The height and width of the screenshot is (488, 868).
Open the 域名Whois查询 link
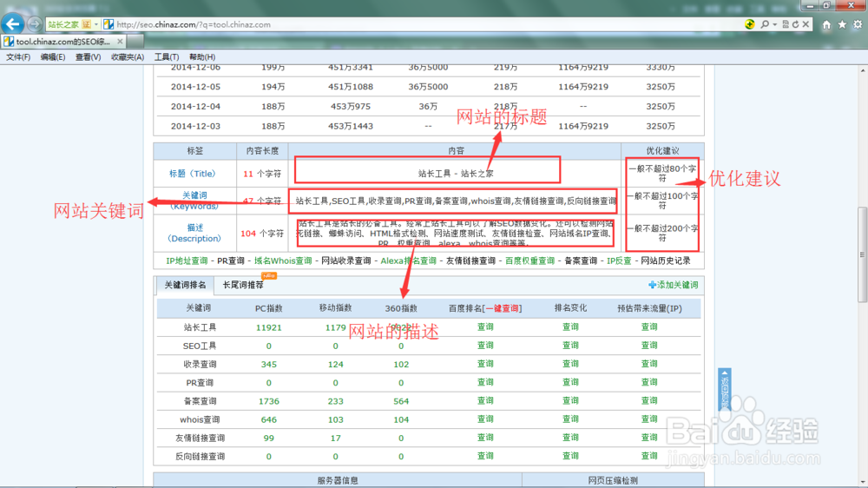coord(283,260)
